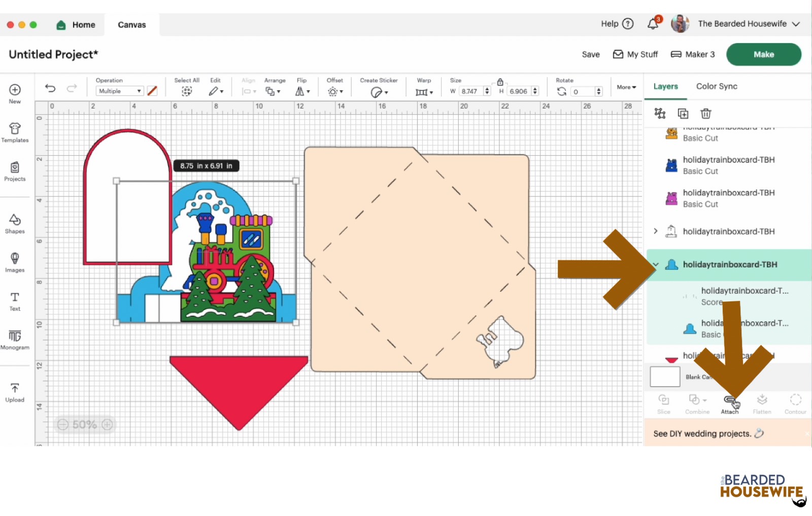
Task: Redo the last action
Action: click(72, 88)
